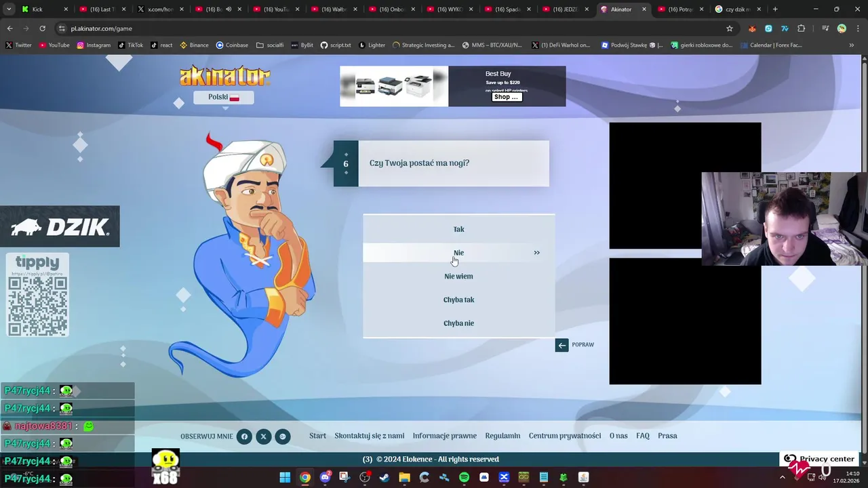Mute the audio-playing '(16) Be' tab
Screen dimensions: 868x488
coord(229,9)
